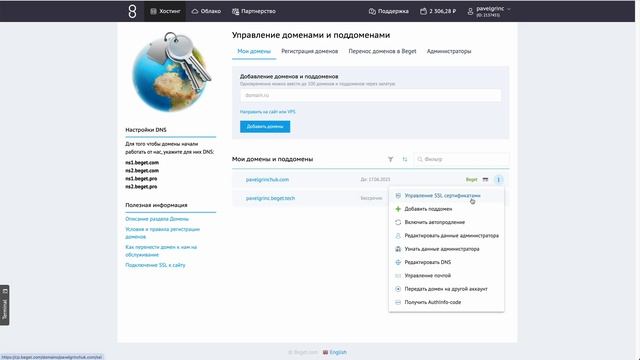The image size is (640, 360).
Task: Click site icon beside Beget in pavelgrinchuk.com row
Action: pos(485,180)
